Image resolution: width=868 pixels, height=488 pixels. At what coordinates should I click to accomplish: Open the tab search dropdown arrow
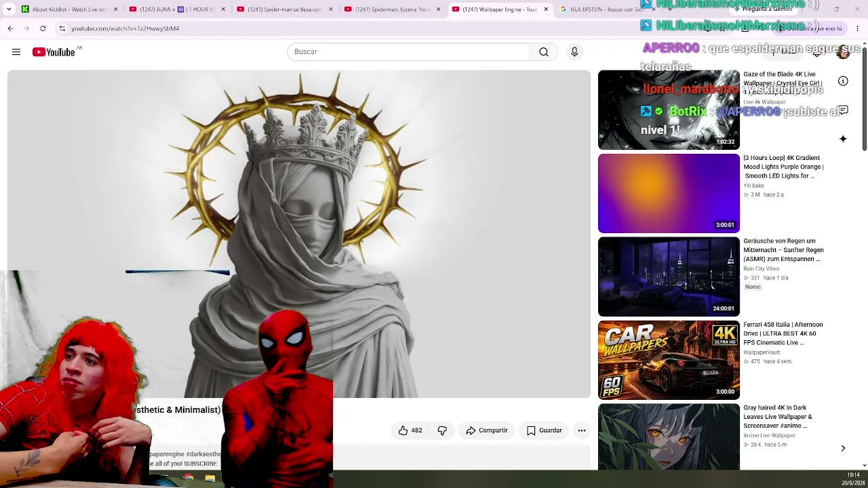point(9,9)
